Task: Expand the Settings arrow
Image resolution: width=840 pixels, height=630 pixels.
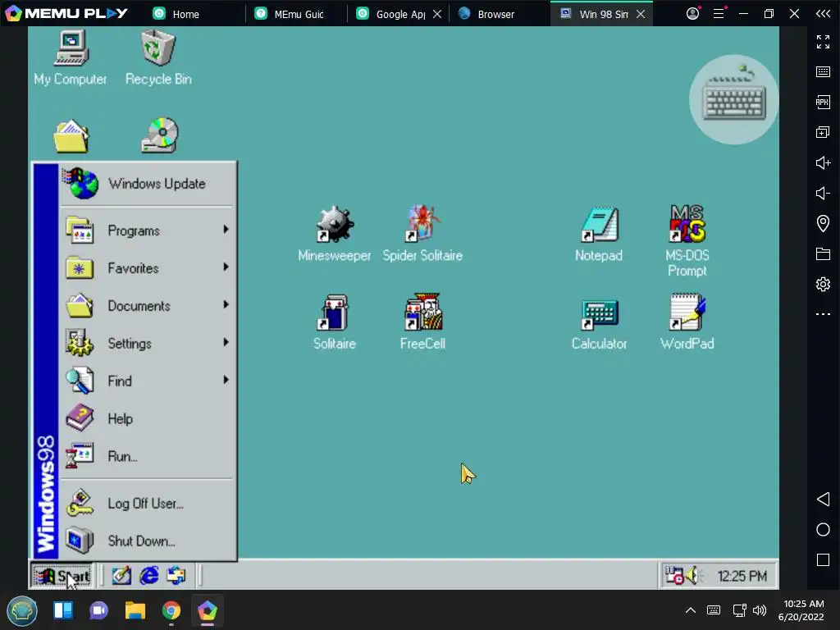Action: pyautogui.click(x=226, y=342)
